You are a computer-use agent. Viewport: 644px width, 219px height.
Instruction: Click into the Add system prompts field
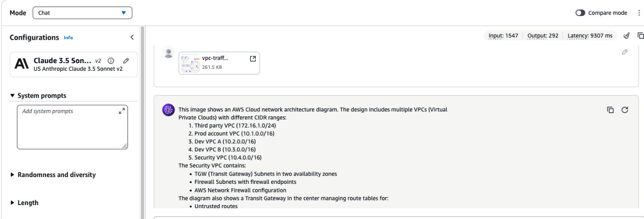click(68, 126)
